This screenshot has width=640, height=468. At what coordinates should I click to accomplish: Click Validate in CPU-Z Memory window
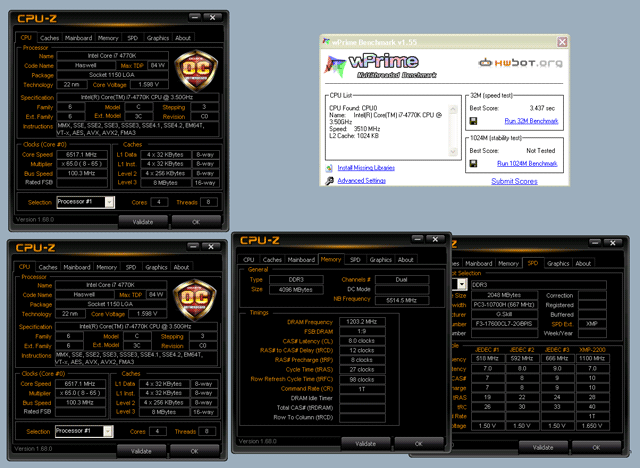pos(365,444)
